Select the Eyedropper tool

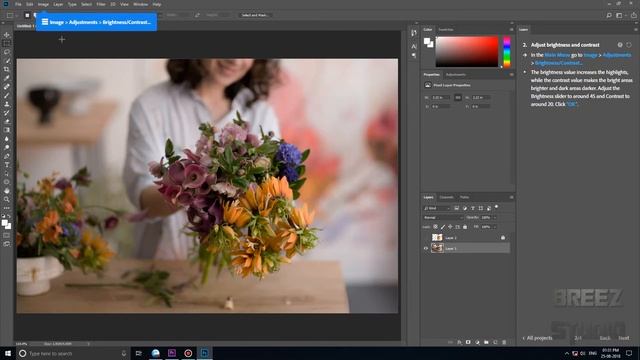7,78
